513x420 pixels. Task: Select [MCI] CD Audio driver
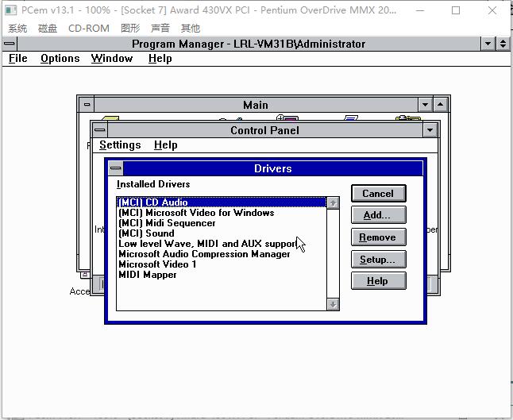(222, 202)
